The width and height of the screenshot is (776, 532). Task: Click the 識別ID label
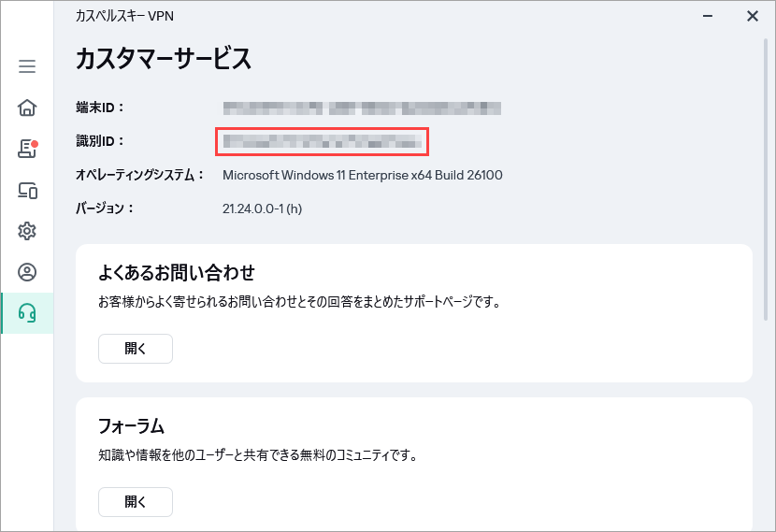(x=99, y=141)
